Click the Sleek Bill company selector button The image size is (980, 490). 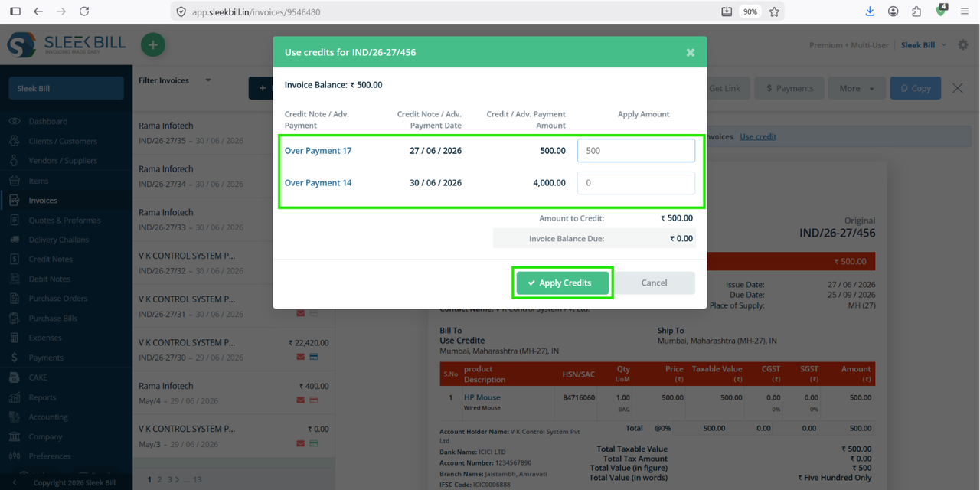pyautogui.click(x=66, y=88)
